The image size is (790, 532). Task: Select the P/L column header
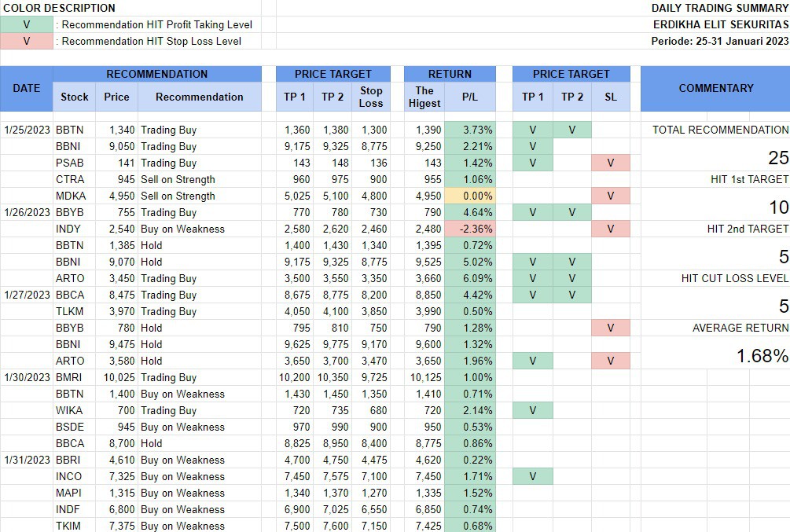click(x=470, y=97)
